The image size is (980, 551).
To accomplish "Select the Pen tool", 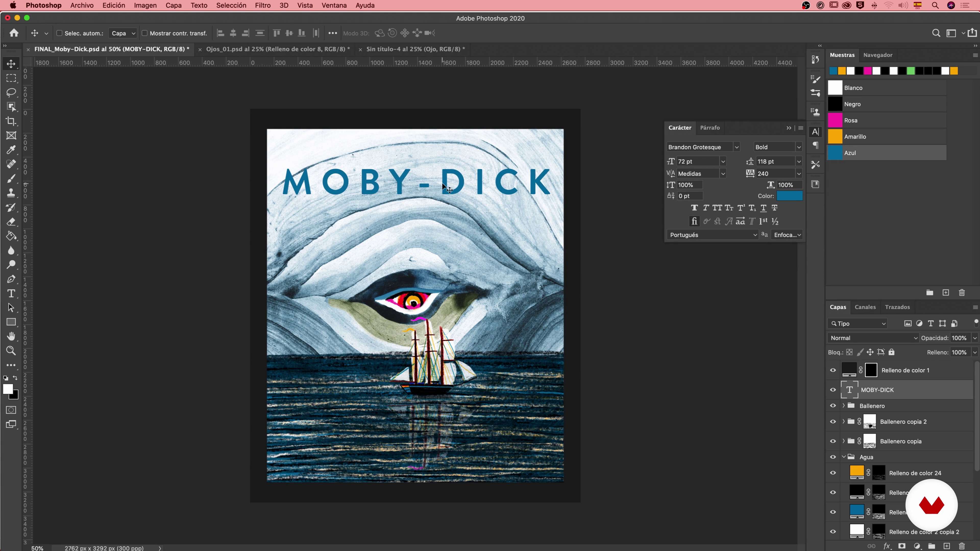I will (x=11, y=279).
